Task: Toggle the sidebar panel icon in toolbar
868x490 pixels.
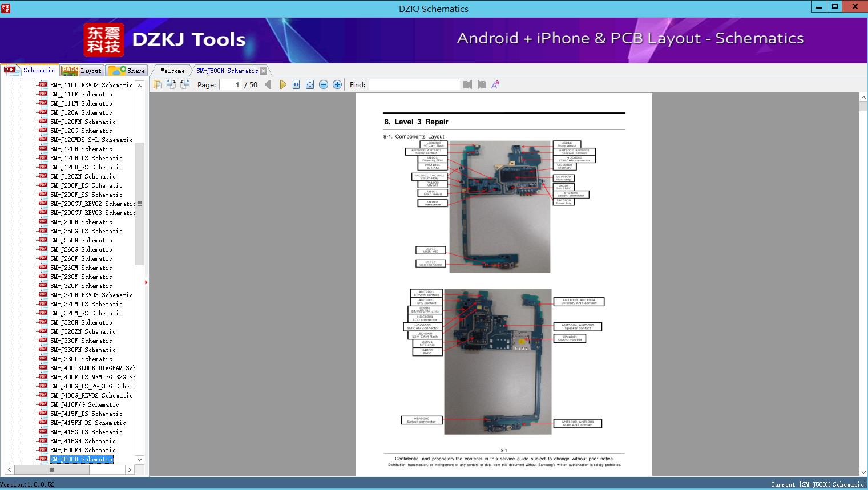Action: (158, 84)
